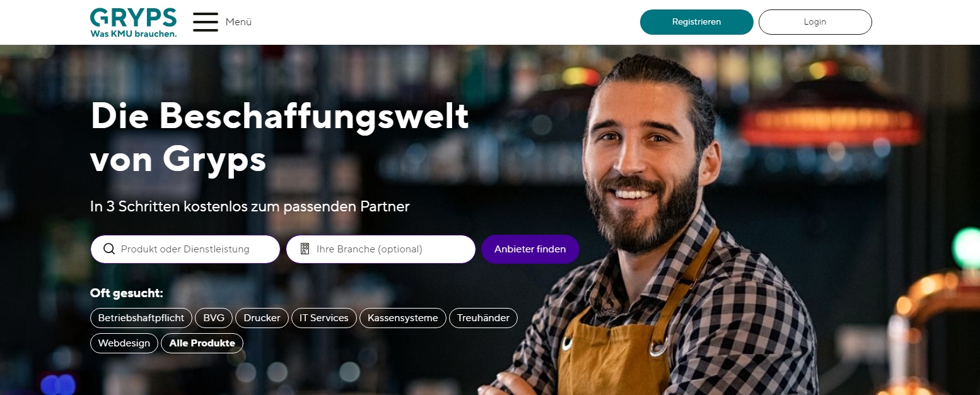Open the hamburger menu icon

[206, 22]
